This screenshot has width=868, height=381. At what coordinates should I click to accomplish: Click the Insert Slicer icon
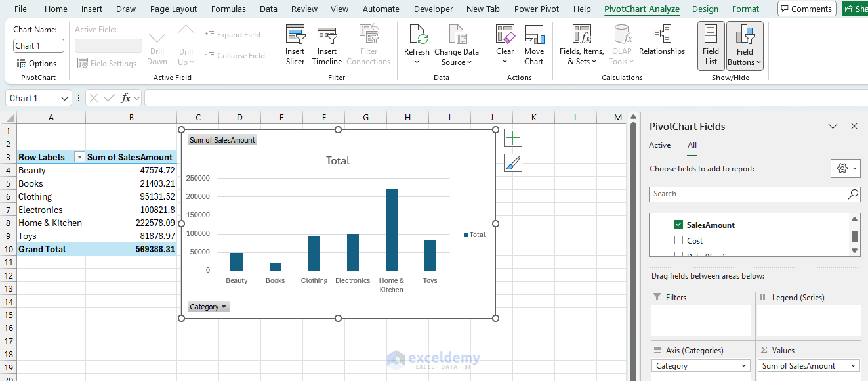[x=295, y=43]
